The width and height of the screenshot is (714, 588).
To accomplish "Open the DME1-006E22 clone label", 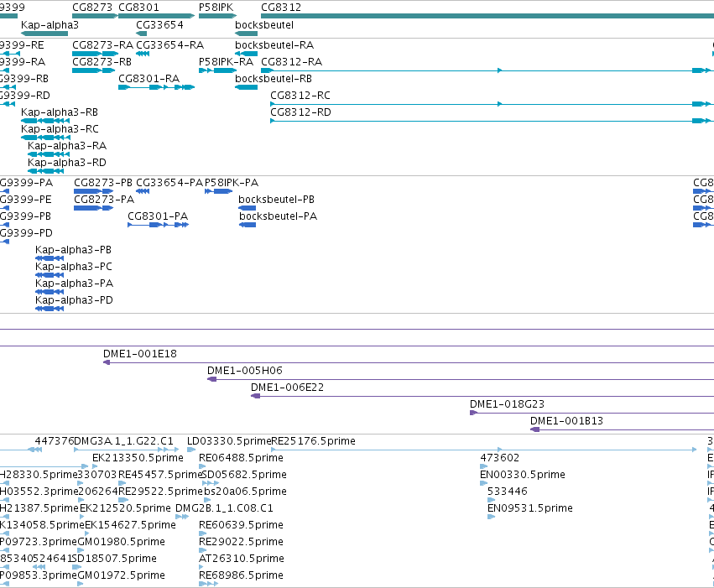I will [287, 388].
